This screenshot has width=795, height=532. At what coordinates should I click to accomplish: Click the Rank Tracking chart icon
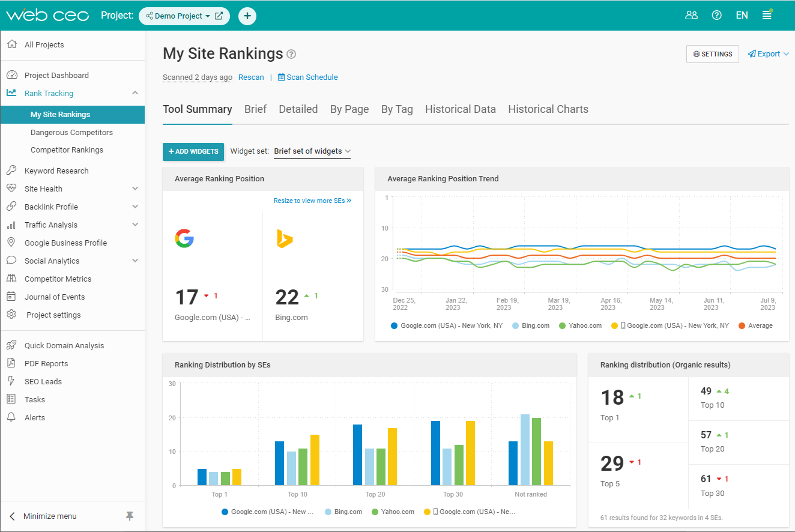click(x=11, y=93)
